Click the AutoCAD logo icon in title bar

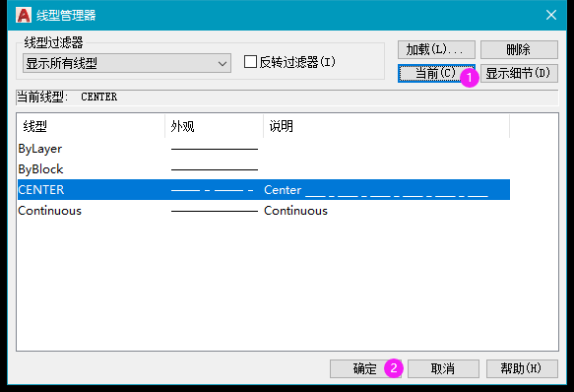(24, 15)
